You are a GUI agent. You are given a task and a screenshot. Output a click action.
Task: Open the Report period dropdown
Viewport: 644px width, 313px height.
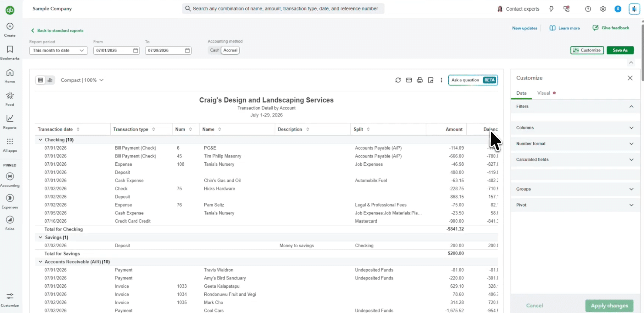58,51
